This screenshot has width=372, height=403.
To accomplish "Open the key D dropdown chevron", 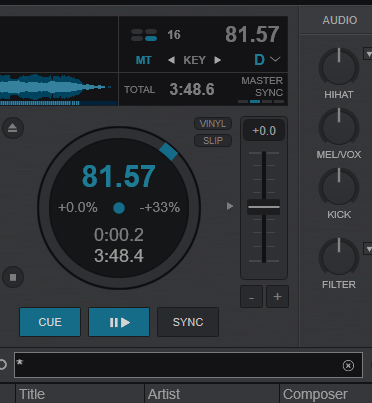I will [275, 60].
